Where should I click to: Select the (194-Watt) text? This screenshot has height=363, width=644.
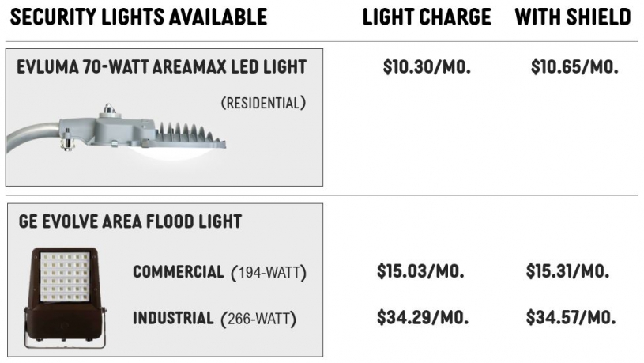click(x=269, y=273)
